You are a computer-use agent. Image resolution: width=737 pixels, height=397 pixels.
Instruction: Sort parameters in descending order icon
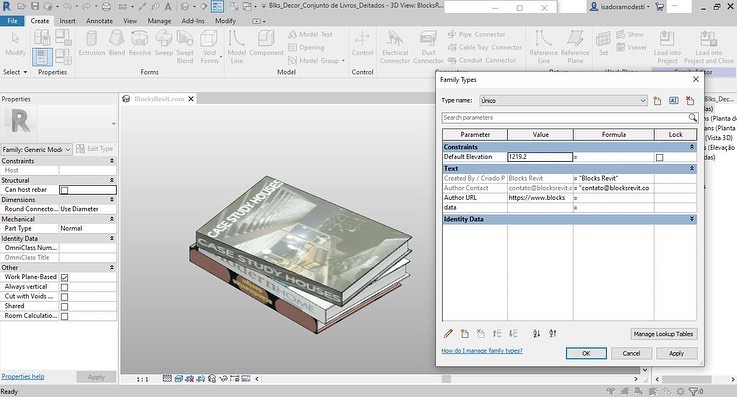tap(553, 334)
